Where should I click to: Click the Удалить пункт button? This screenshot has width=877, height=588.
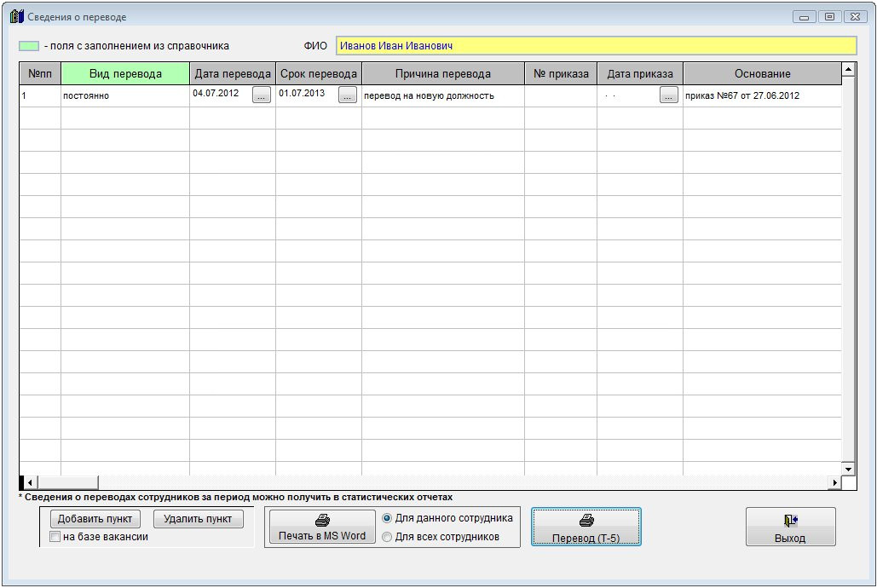pos(198,519)
